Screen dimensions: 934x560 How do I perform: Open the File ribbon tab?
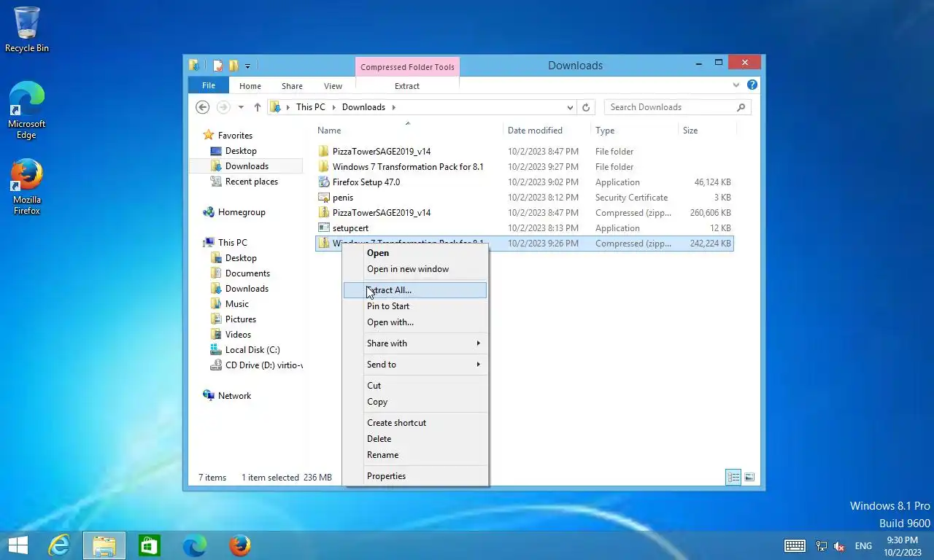(x=209, y=85)
